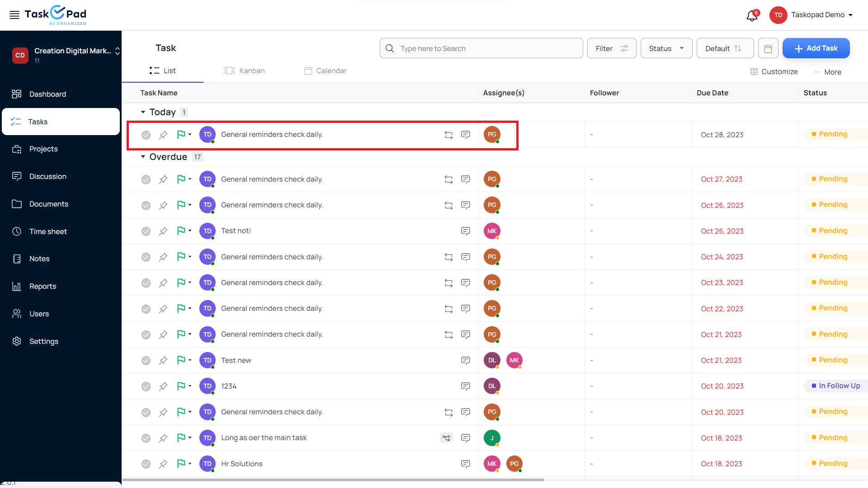Click the Customize columns button
This screenshot has width=868, height=488.
tap(774, 72)
